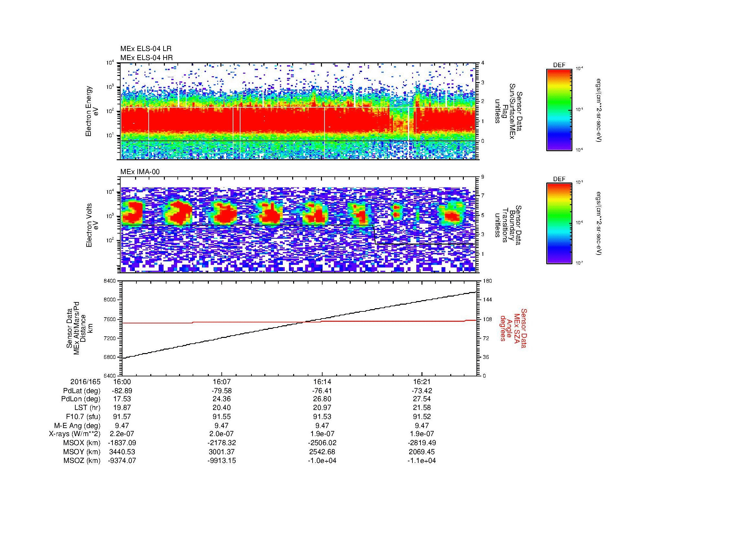Image resolution: width=756 pixels, height=534 pixels.
Task: Click the MSOY value 2542.68
Action: 322,452
